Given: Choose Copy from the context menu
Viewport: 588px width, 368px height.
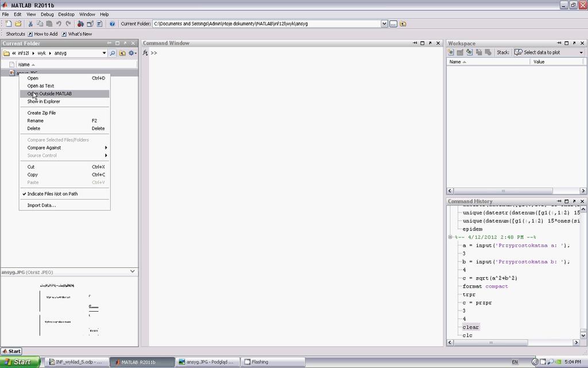Looking at the screenshot, I should [64, 175].
